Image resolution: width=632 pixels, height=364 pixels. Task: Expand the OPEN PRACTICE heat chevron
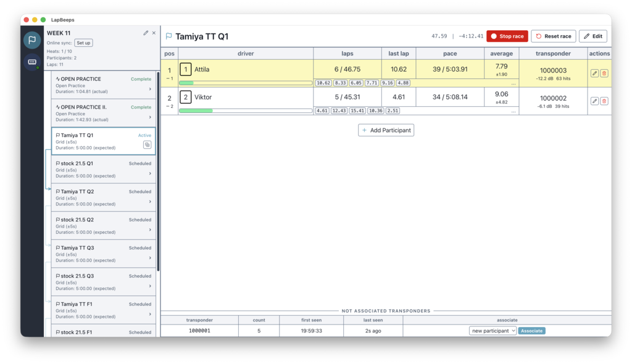(150, 89)
